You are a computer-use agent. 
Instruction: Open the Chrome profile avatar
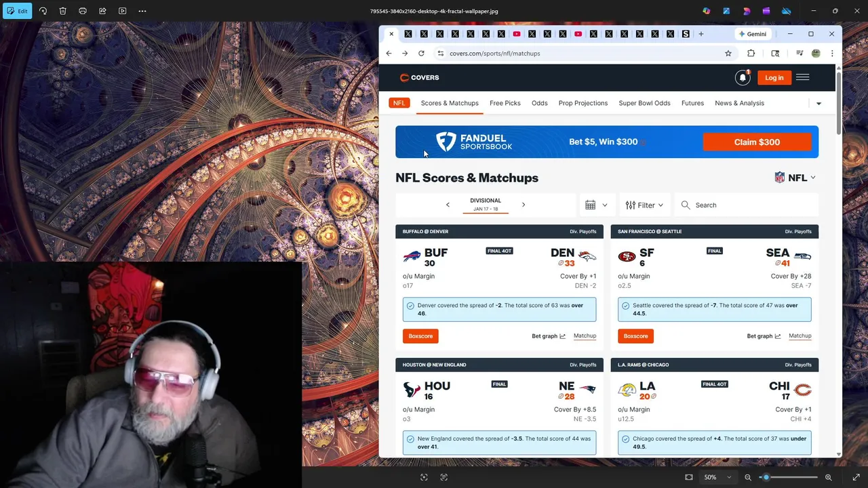816,54
